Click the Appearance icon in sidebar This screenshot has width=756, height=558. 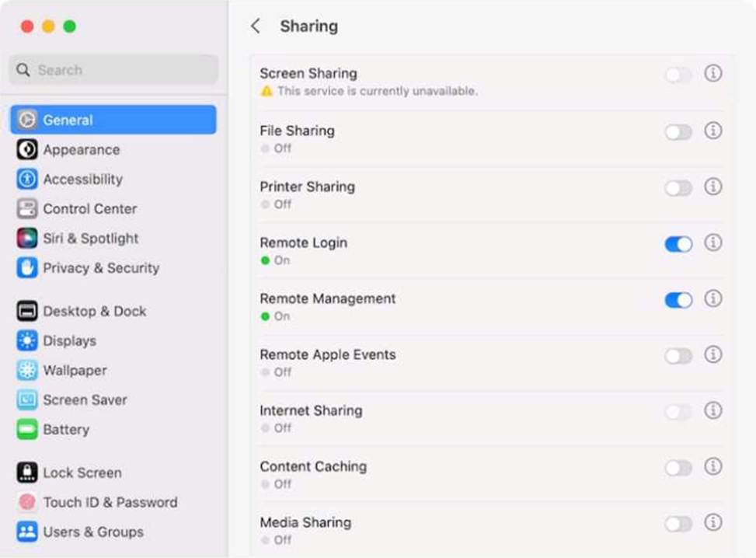point(27,150)
